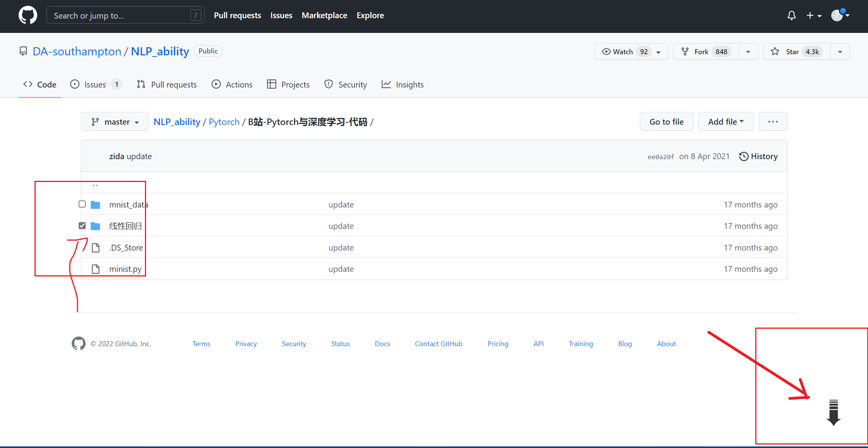Switch to the Issues tab

(95, 84)
